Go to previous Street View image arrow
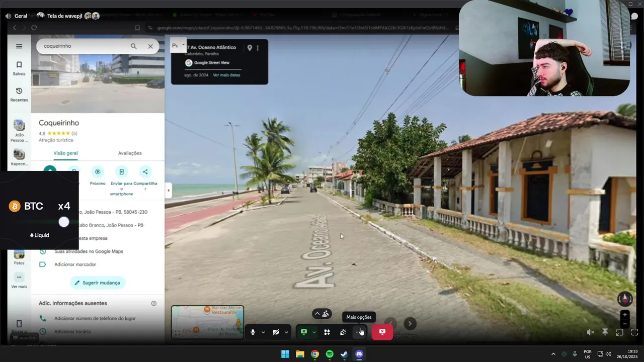 click(391, 324)
